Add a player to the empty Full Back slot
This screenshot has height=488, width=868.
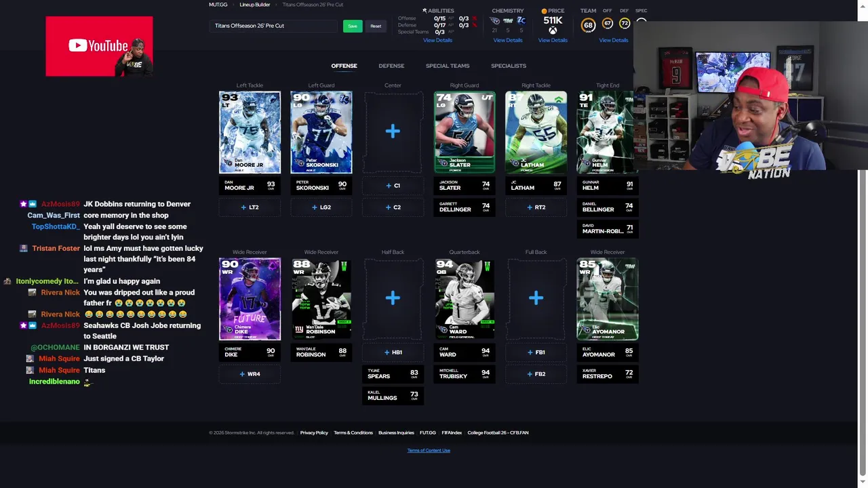pyautogui.click(x=536, y=298)
